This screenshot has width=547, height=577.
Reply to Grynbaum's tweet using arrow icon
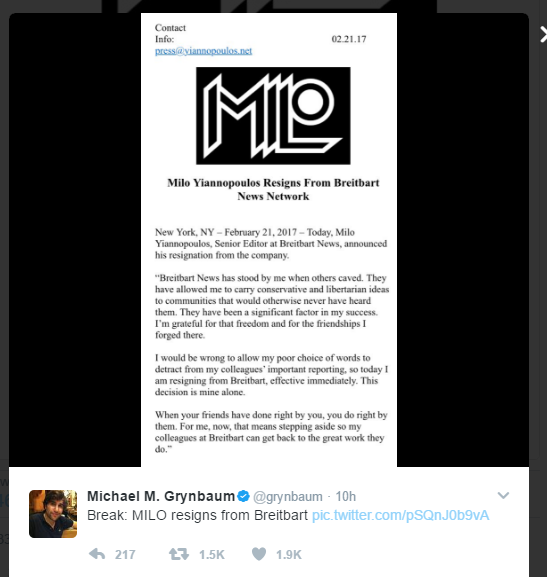pyautogui.click(x=97, y=554)
